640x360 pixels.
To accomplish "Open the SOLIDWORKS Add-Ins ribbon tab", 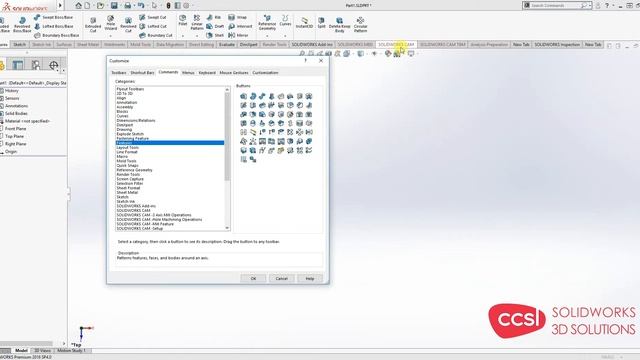I will tap(312, 44).
